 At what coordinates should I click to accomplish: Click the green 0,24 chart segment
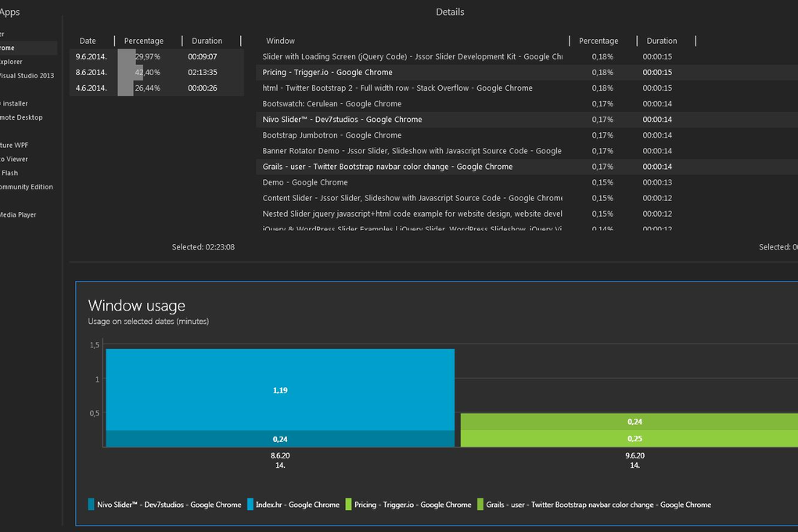(629, 422)
